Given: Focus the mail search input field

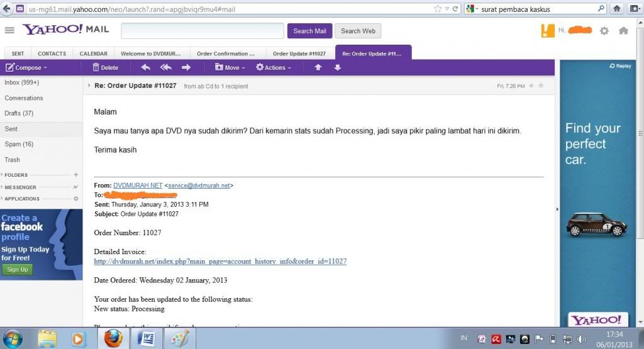Looking at the screenshot, I should (x=203, y=31).
